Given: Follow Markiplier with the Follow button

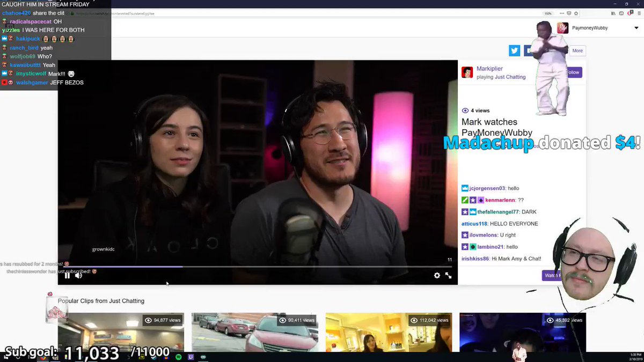Looking at the screenshot, I should point(573,72).
